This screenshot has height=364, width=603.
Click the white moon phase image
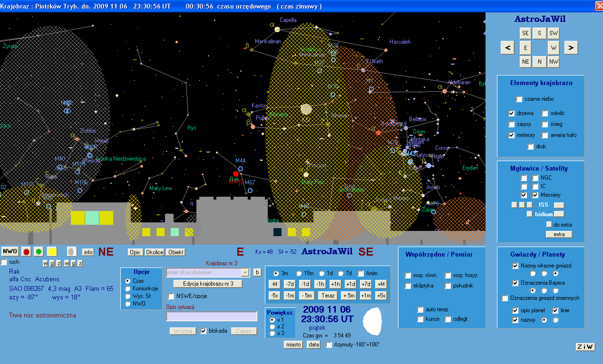tap(373, 321)
